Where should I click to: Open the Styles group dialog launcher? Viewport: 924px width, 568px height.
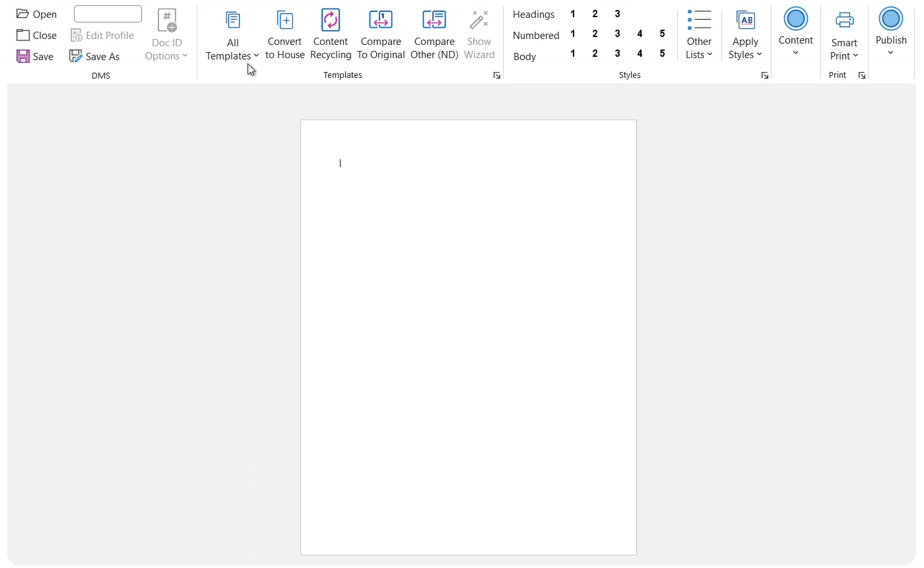coord(765,76)
